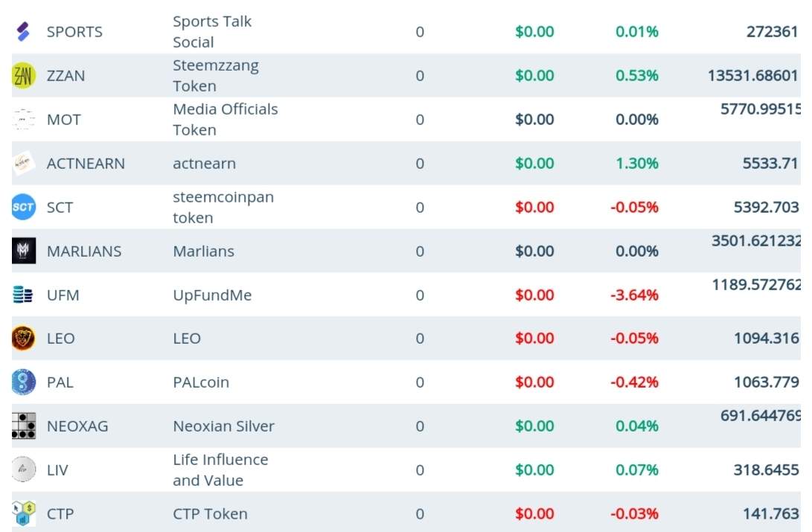Image resolution: width=812 pixels, height=532 pixels.
Task: Click the Sports Talk Social name
Action: 212,32
